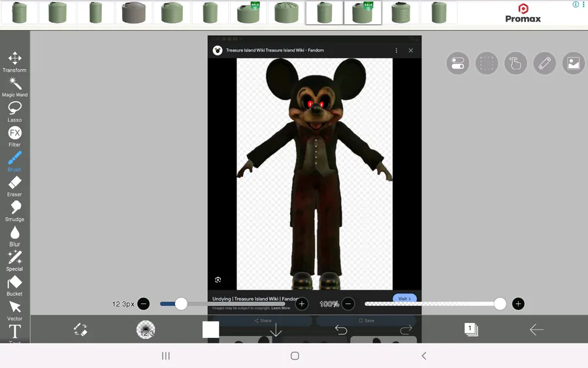Select the Bucket fill tool
The image size is (588, 368).
tap(14, 286)
